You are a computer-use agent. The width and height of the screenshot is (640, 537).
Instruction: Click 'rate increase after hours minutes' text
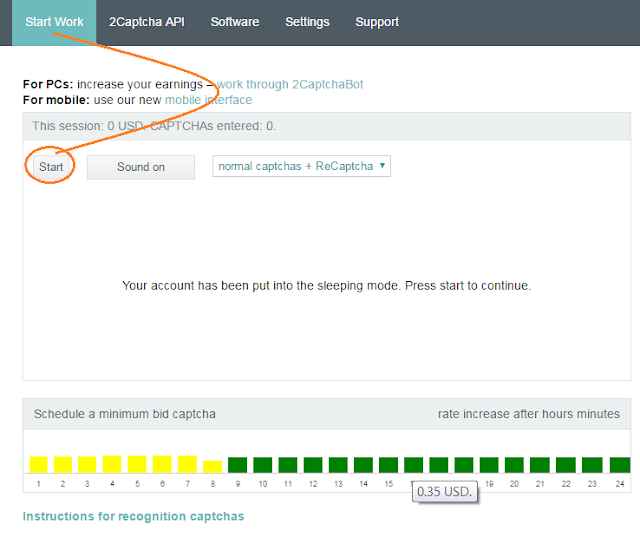pos(529,414)
